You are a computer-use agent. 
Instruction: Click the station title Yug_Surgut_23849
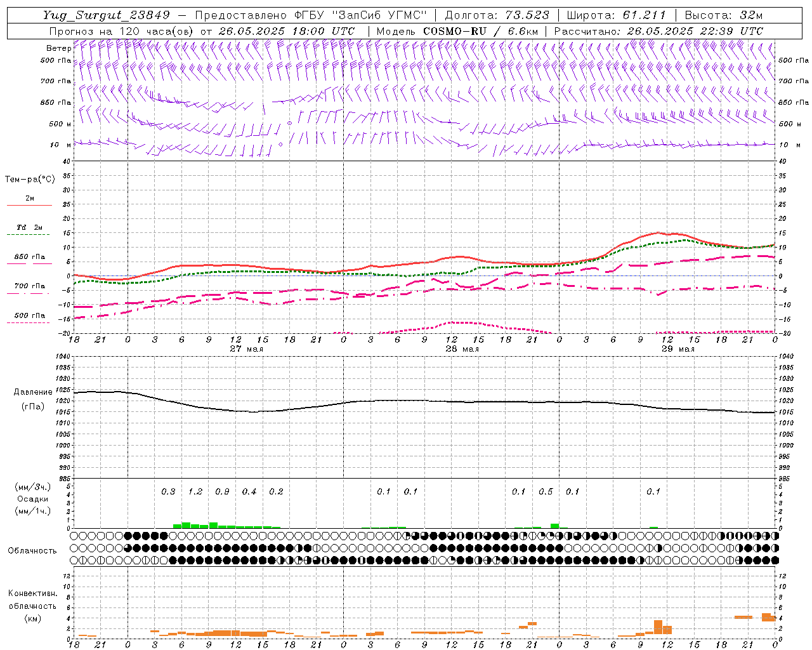click(x=106, y=15)
